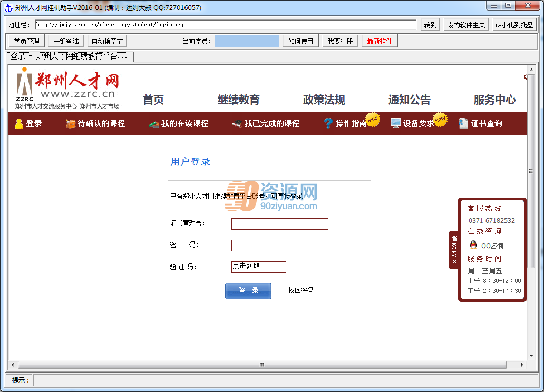The width and height of the screenshot is (544, 392).
Task: Click the vertical scrollbar thumb
Action: (531, 171)
